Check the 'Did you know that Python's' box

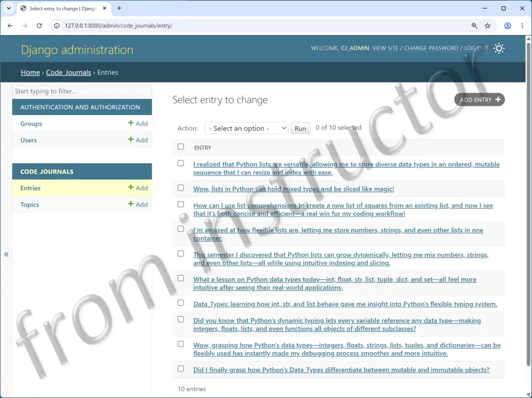pyautogui.click(x=181, y=319)
